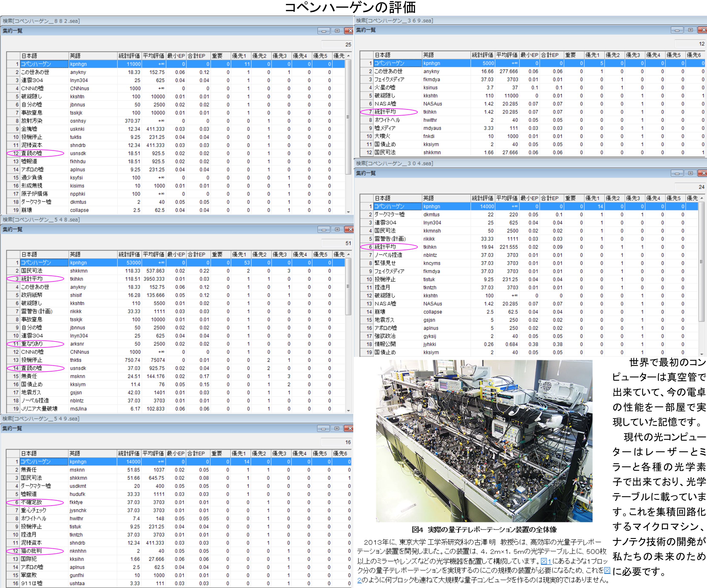Click scroll-down arrow in 304.sea table
Viewport: 707px width, 588px height.
tap(702, 354)
